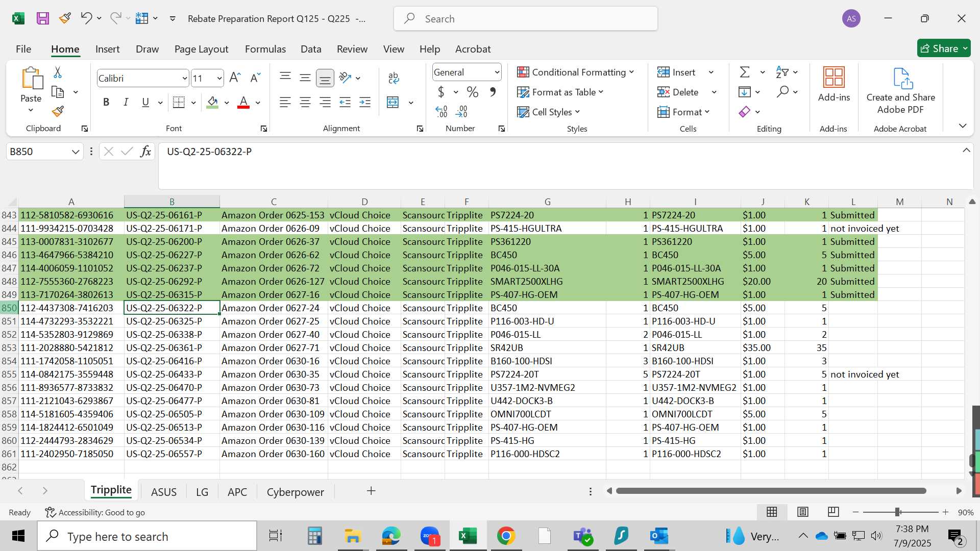This screenshot has width=980, height=551.
Task: Switch to the Formulas ribbon tab
Action: [265, 49]
